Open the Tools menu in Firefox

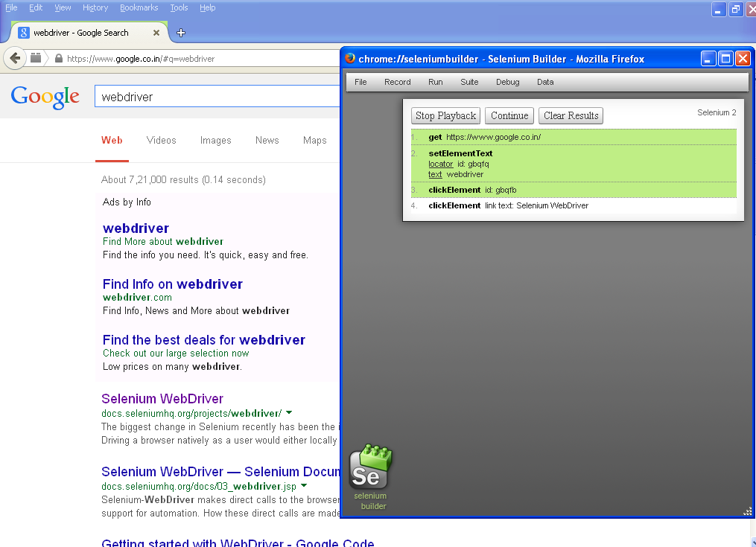coord(179,7)
